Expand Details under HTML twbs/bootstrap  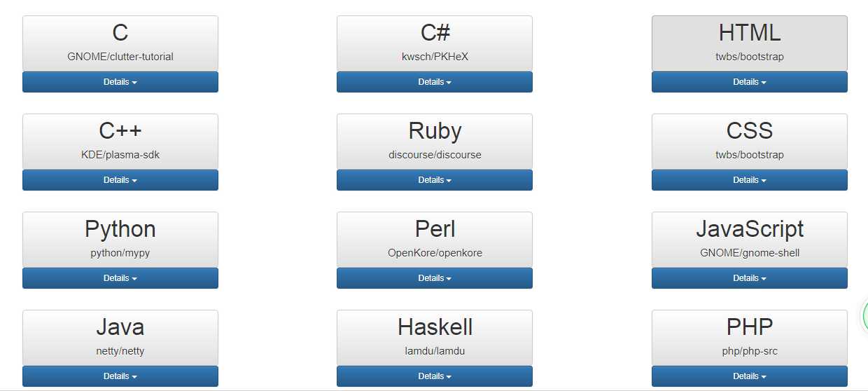(750, 82)
